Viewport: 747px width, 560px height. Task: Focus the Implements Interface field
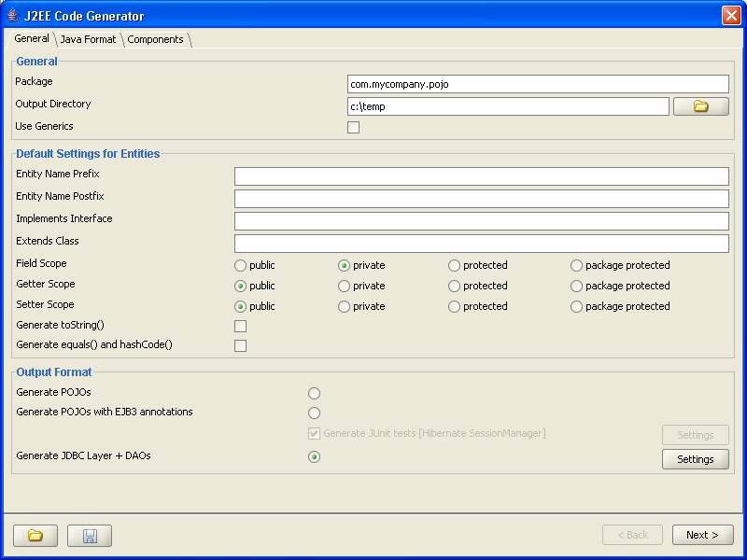click(482, 221)
